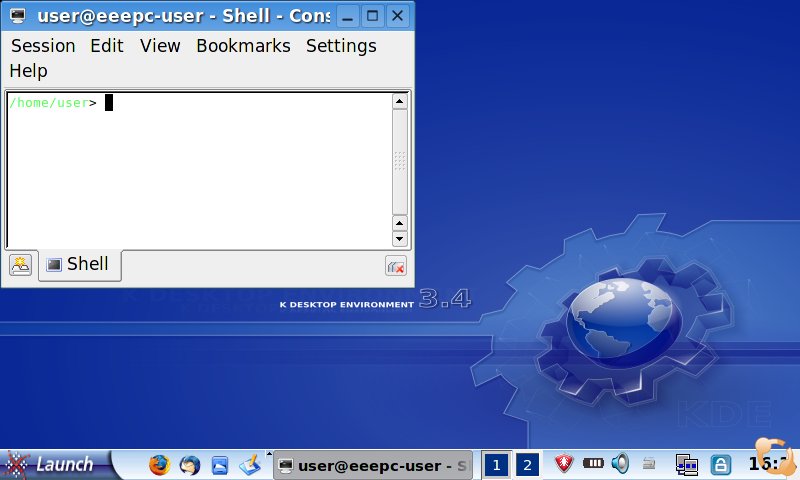Open the blue file manager panel icon
The width and height of the screenshot is (800, 480).
(x=220, y=465)
